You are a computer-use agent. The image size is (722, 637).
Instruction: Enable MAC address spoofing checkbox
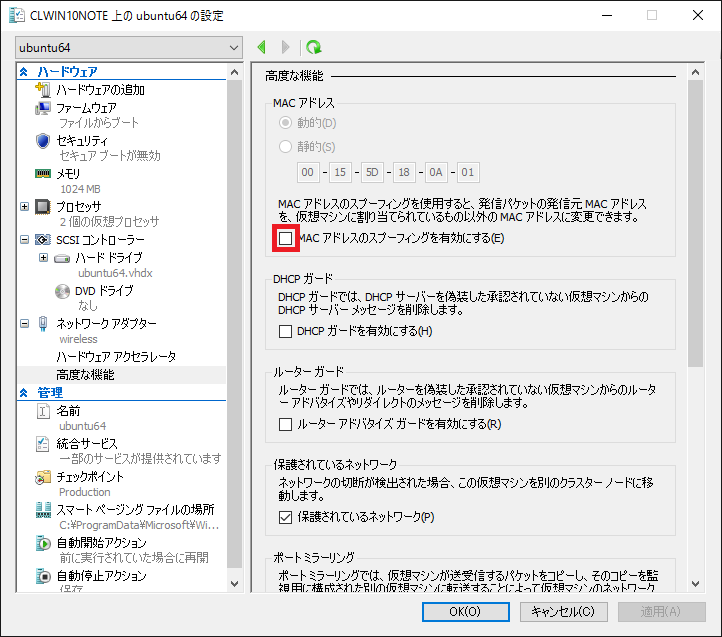click(x=286, y=238)
